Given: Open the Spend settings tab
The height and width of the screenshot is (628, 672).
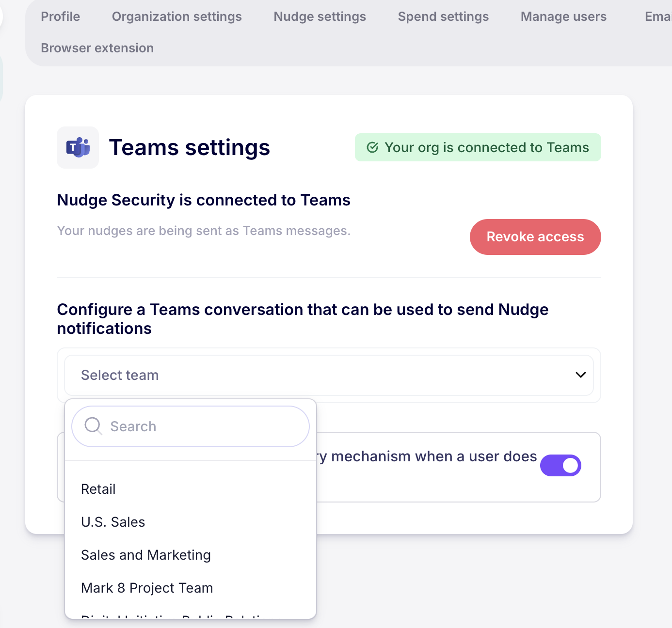Looking at the screenshot, I should click(x=443, y=16).
